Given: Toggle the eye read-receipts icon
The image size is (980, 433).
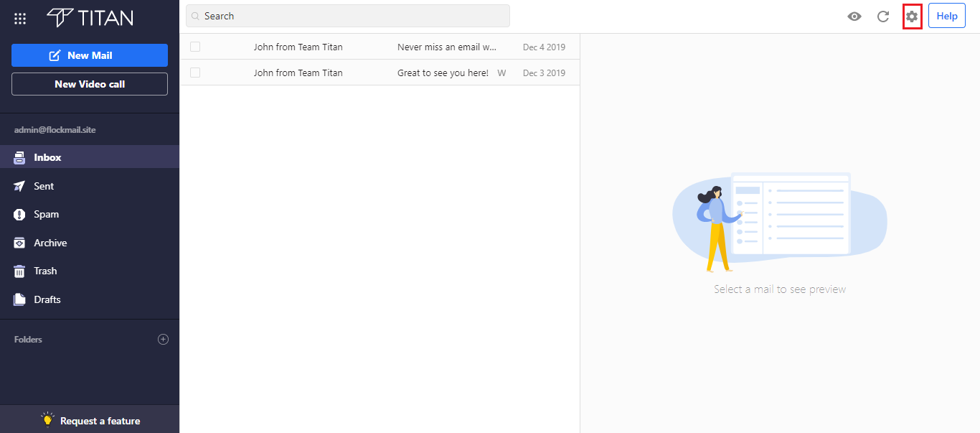Looking at the screenshot, I should point(854,16).
